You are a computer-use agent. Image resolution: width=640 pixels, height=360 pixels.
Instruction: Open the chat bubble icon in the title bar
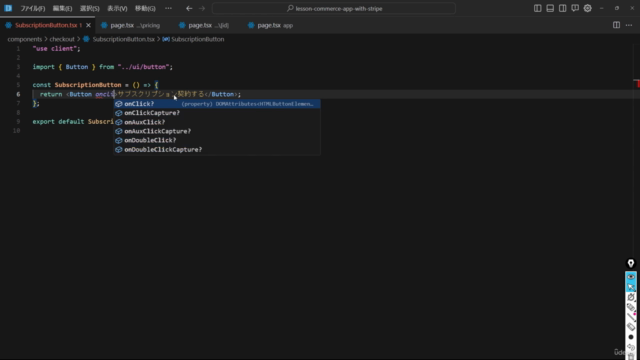click(575, 8)
